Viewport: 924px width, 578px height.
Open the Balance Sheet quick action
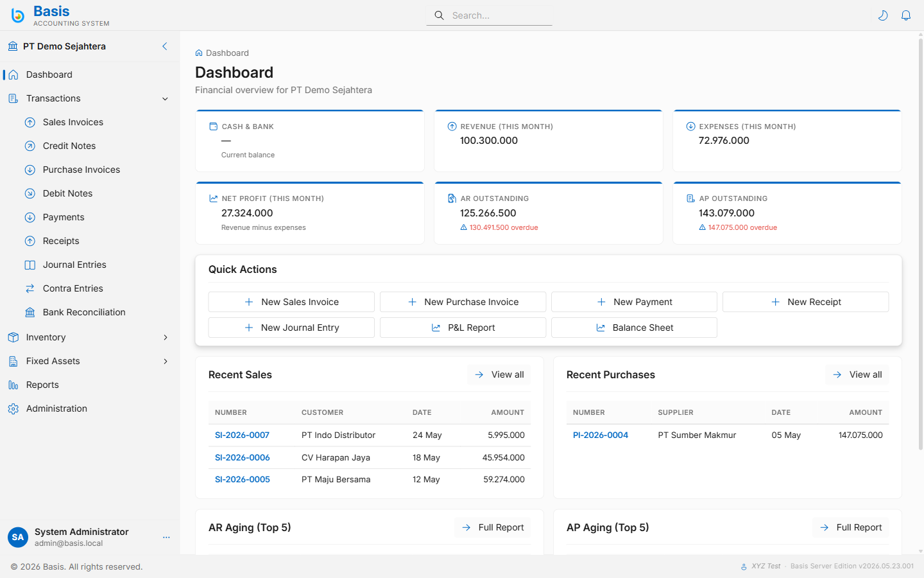(634, 328)
